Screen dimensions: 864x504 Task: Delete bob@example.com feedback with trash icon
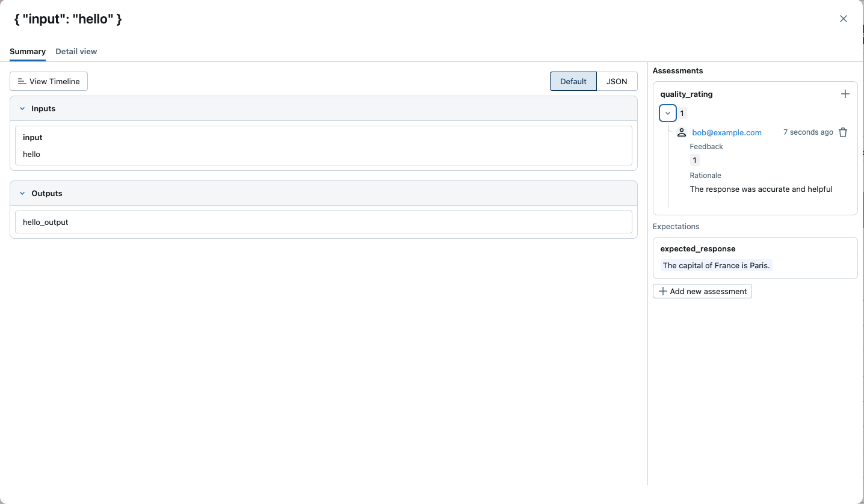pos(843,132)
